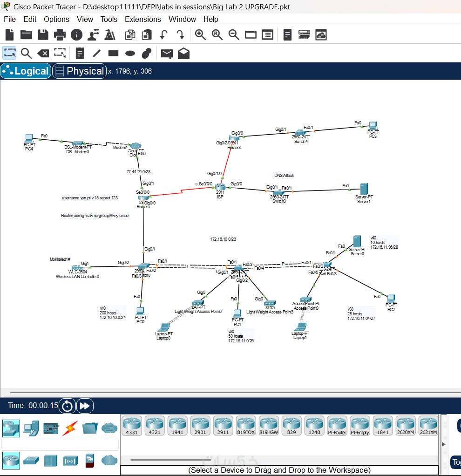Click the Undo arrow icon
461x476 pixels.
163,34
